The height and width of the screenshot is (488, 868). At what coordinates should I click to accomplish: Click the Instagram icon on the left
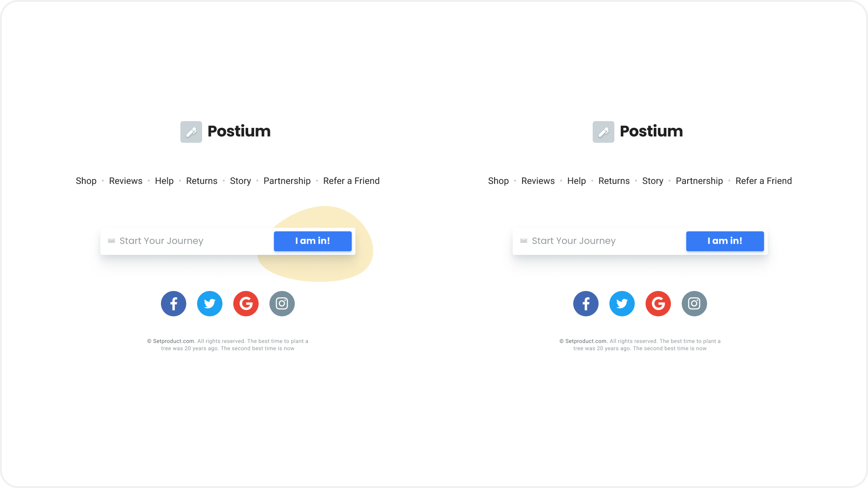281,303
